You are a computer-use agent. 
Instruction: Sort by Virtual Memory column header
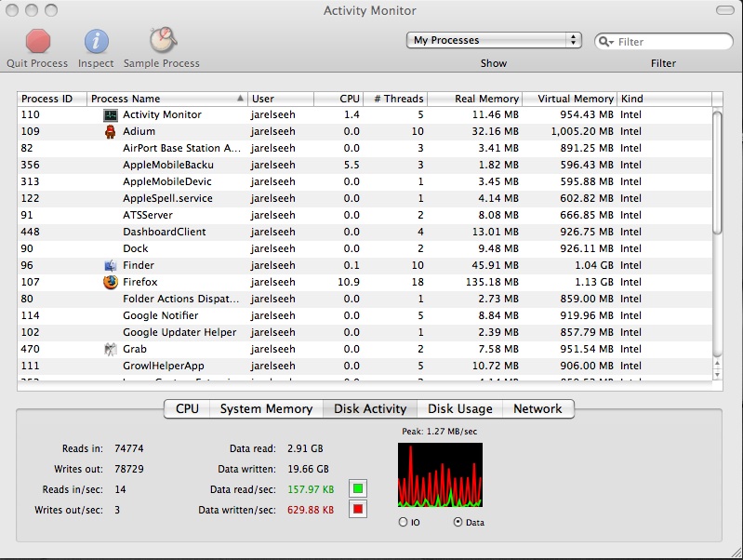569,99
